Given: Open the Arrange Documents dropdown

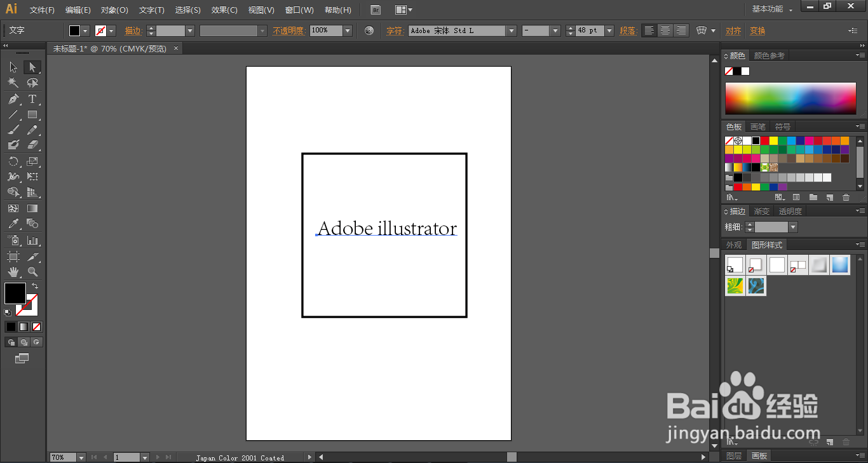Looking at the screenshot, I should pos(403,10).
